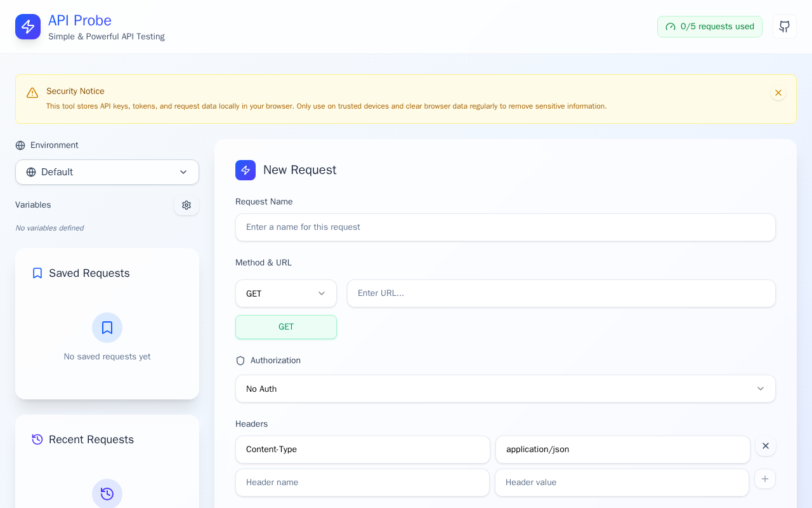Click the API Probe lightning logo
This screenshot has width=812, height=508.
[28, 27]
